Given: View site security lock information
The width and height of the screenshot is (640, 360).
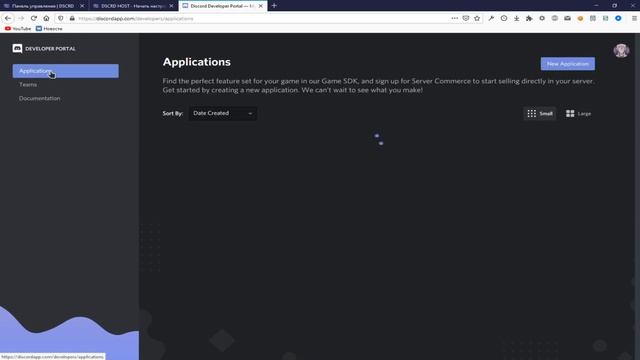Looking at the screenshot, I should coord(72,18).
